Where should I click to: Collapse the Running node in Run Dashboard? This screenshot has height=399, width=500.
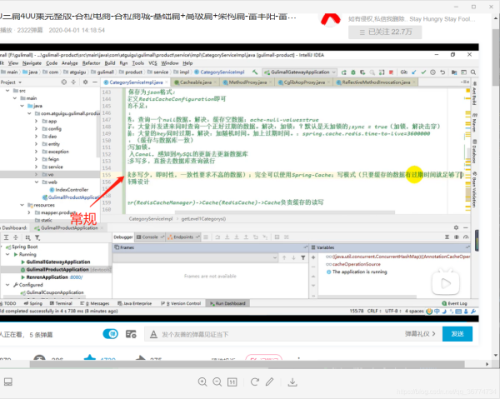coord(8,254)
